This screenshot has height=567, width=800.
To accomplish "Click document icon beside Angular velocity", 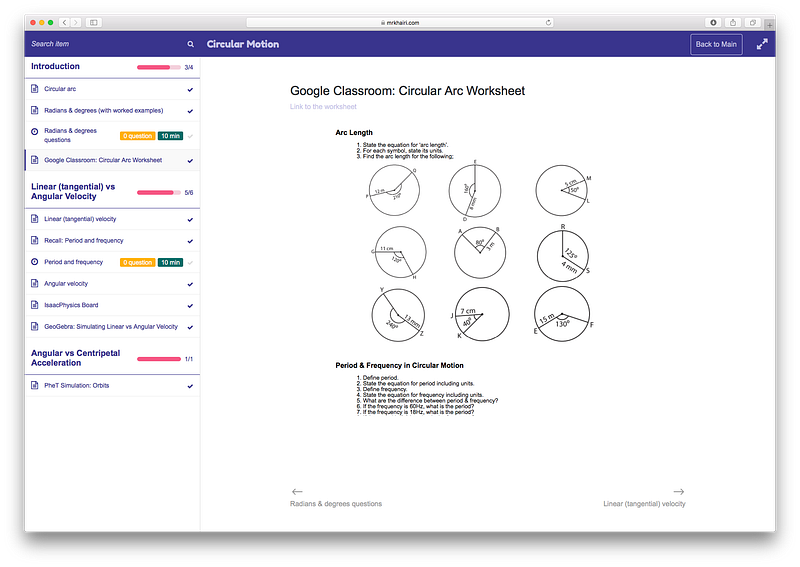I will pyautogui.click(x=35, y=283).
